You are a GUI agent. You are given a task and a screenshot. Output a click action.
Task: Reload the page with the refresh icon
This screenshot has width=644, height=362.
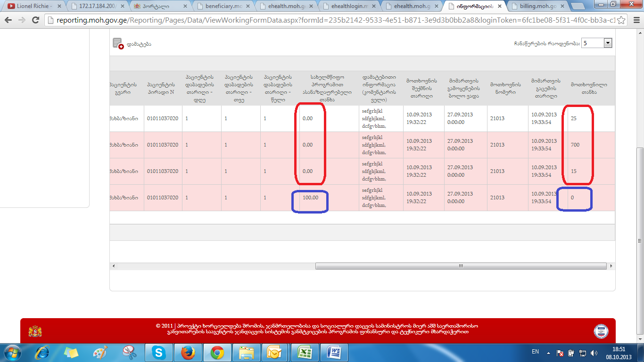pos(35,20)
